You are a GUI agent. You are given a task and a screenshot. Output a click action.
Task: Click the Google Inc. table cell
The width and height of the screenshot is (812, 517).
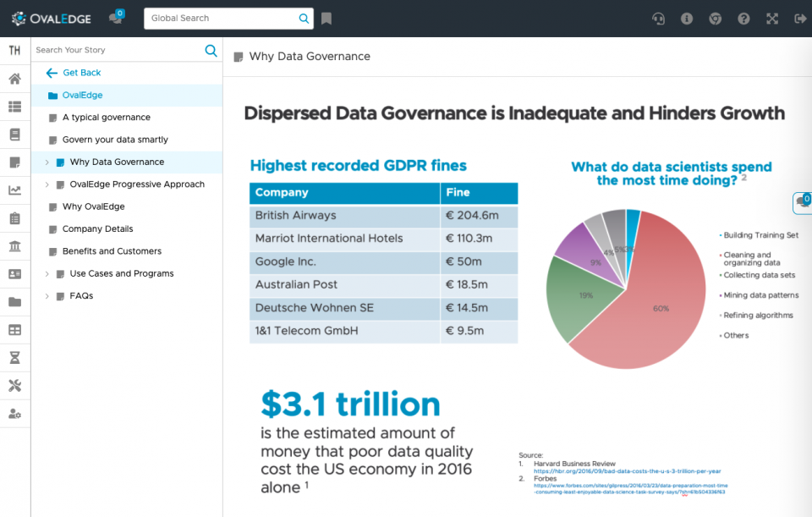pos(345,262)
